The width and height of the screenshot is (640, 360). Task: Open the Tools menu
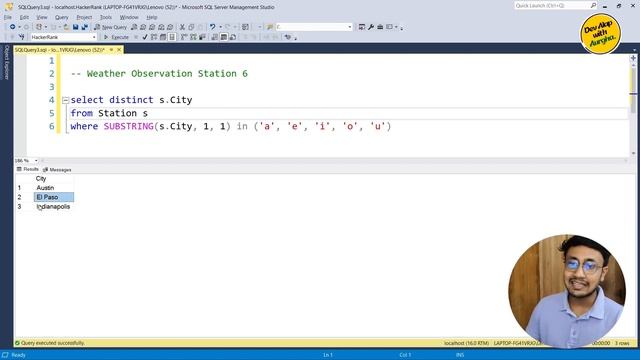pos(106,17)
